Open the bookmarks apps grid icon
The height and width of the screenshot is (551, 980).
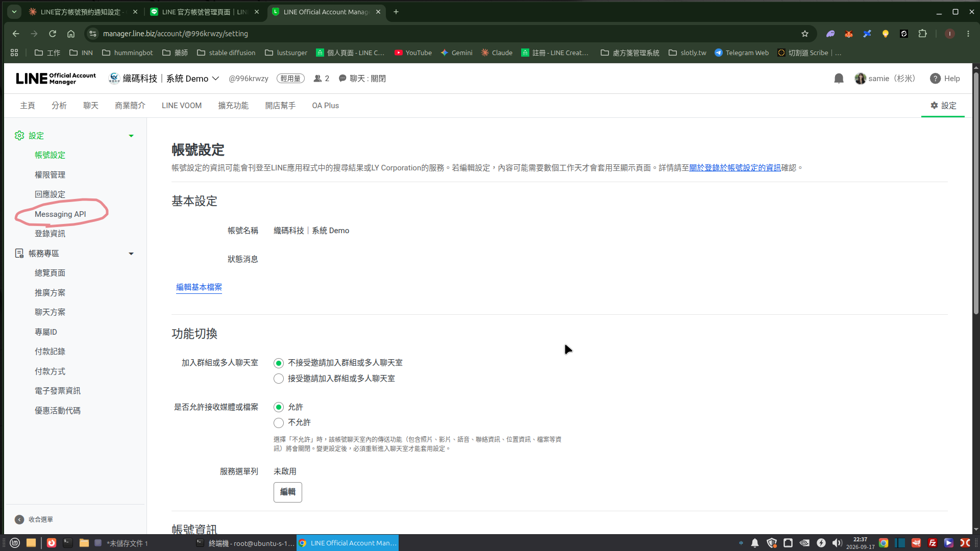(x=14, y=53)
